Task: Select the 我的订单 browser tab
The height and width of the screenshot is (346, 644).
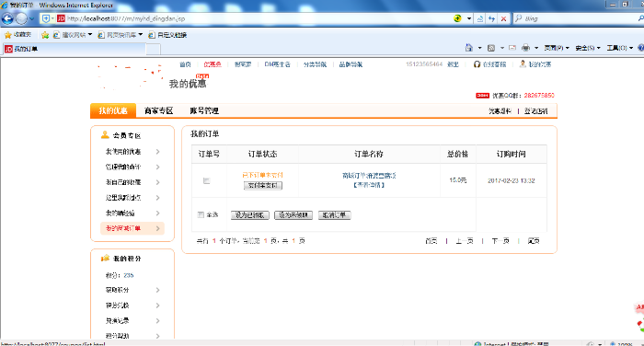Action: pyautogui.click(x=74, y=49)
